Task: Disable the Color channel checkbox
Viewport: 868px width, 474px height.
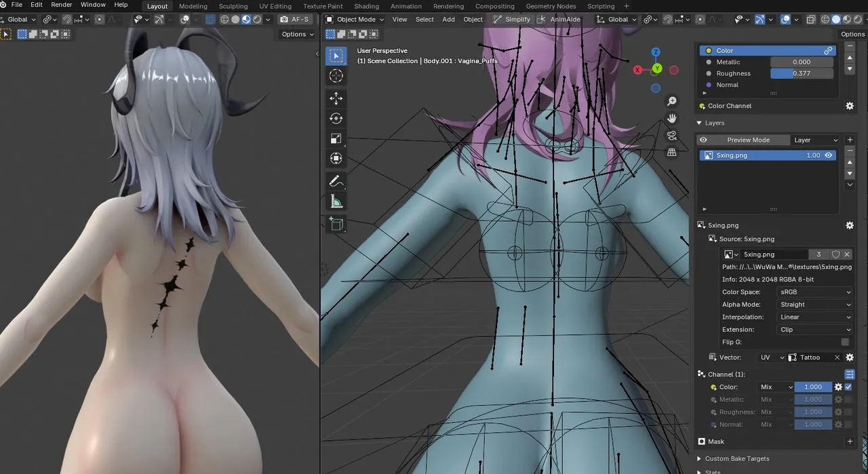Action: click(x=848, y=387)
